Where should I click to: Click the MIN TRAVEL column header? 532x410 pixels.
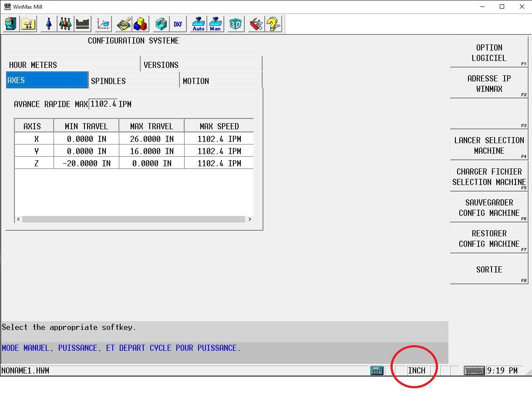86,126
